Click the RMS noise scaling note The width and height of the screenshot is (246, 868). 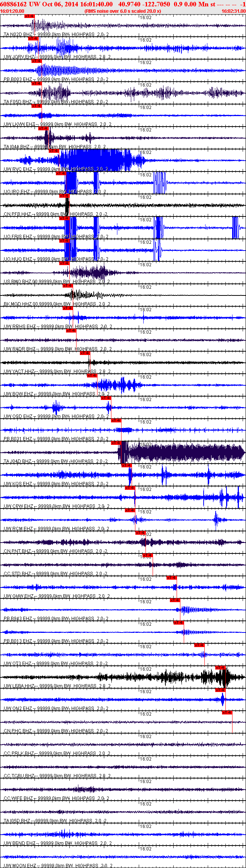click(x=123, y=11)
